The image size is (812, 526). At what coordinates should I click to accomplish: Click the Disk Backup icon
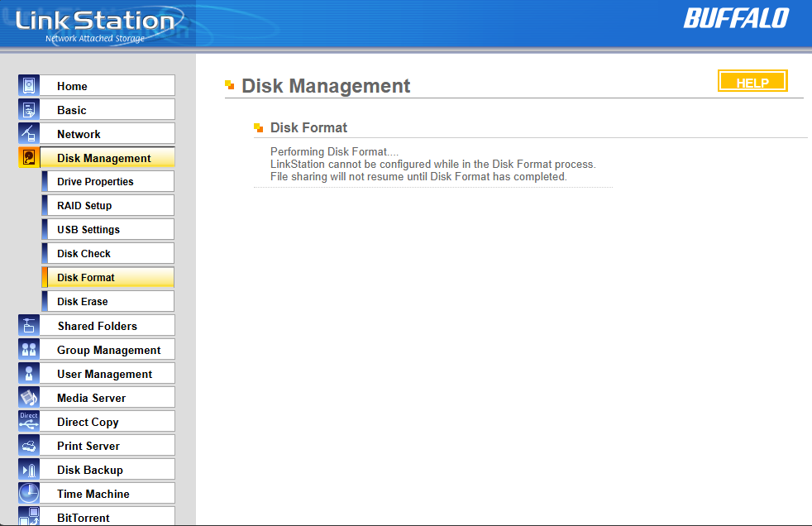[29, 470]
